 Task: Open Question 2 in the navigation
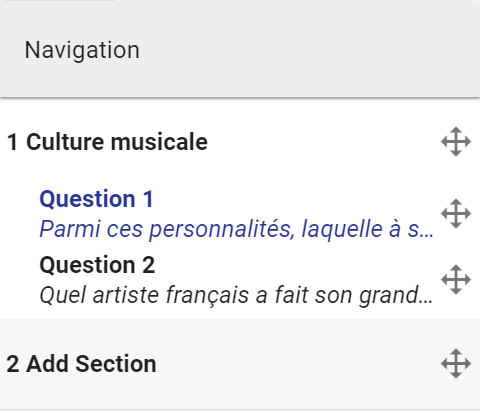237,280
